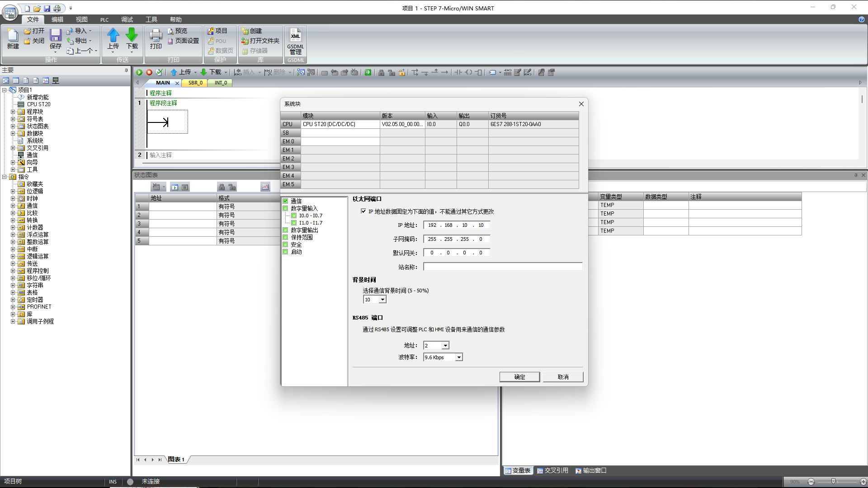Switch to the SBR_0 editor tab
The height and width of the screenshot is (488, 868).
[x=195, y=83]
